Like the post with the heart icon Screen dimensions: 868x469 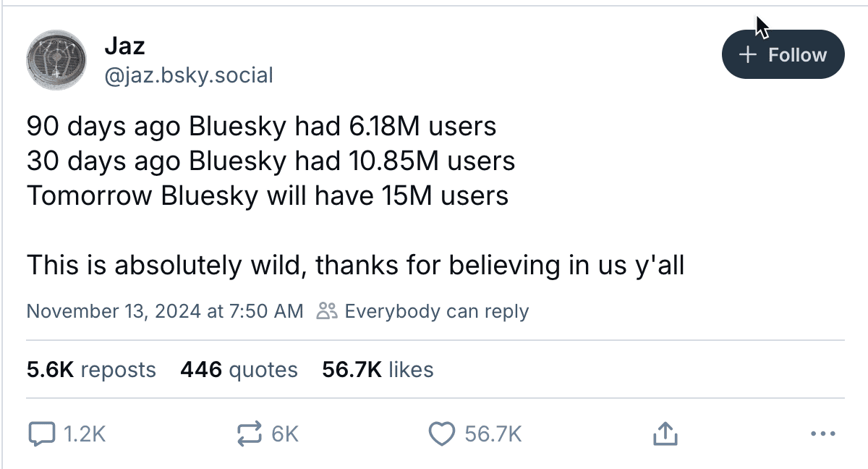pyautogui.click(x=441, y=434)
